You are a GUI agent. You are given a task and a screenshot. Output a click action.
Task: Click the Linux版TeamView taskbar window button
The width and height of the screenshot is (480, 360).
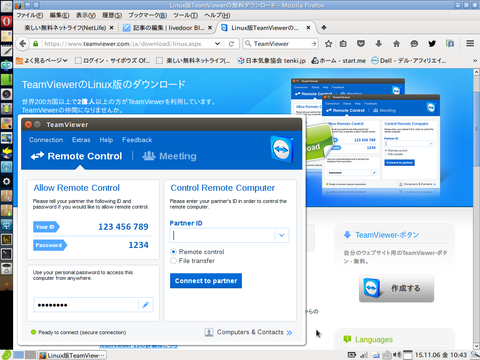[x=72, y=355]
